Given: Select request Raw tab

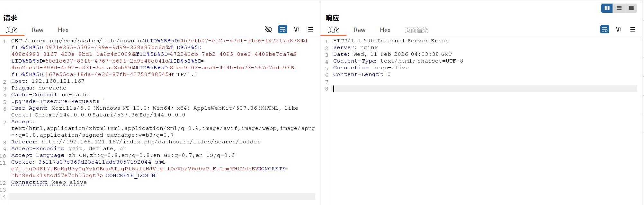Looking at the screenshot, I should pyautogui.click(x=38, y=30).
